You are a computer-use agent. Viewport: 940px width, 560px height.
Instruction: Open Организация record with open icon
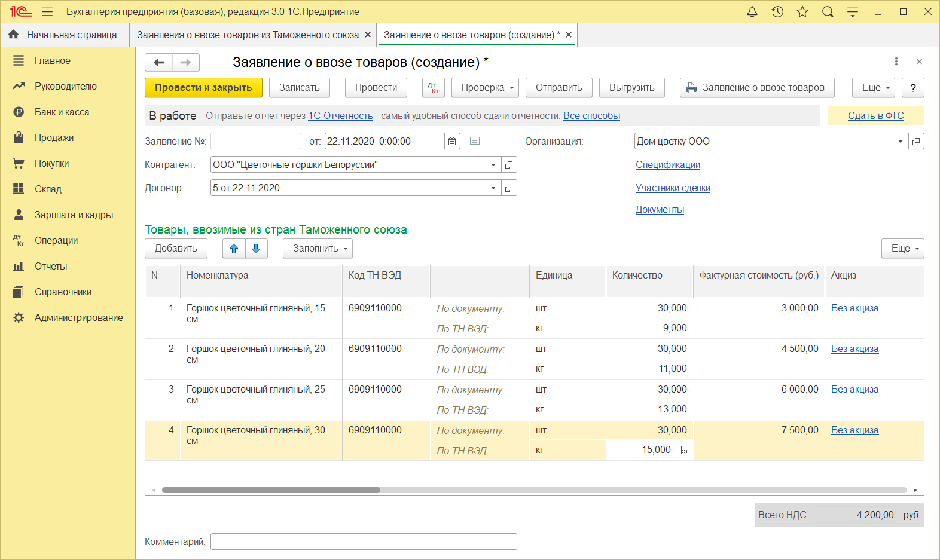916,142
